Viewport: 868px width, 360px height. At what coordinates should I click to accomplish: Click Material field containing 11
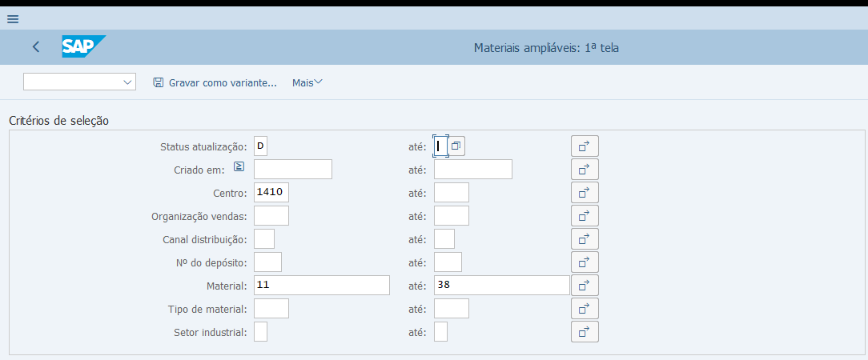pyautogui.click(x=322, y=286)
